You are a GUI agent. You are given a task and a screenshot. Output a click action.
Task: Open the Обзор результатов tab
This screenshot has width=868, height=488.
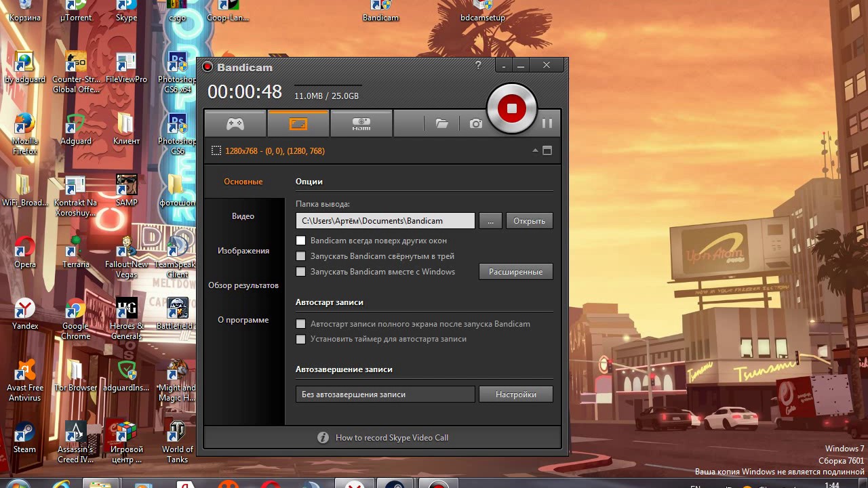[x=243, y=285]
